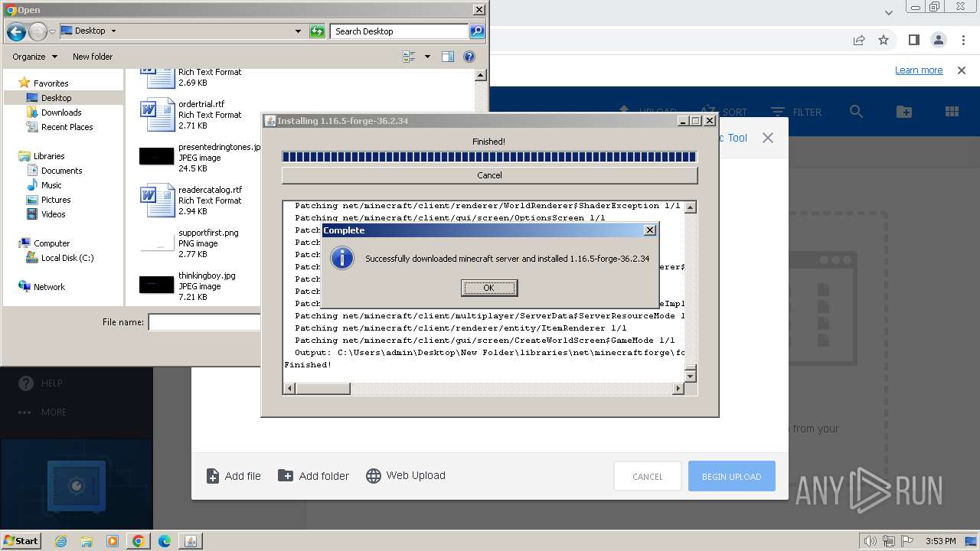Click the Chrome share page icon
Viewport: 980px width, 551px height.
pos(859,40)
